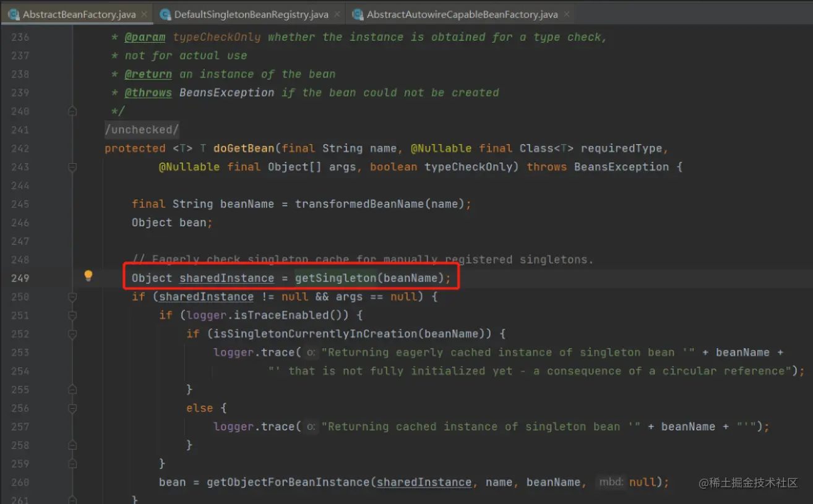Click line number 242 in the gutter
Image resolution: width=813 pixels, height=504 pixels.
click(x=20, y=148)
